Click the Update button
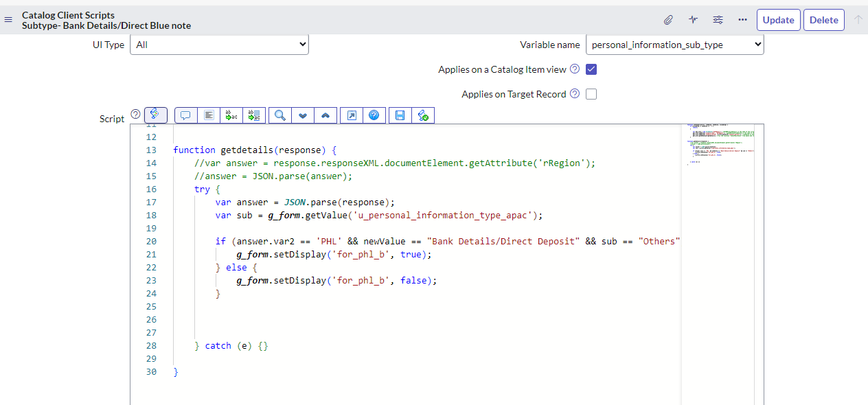The image size is (868, 405). click(778, 20)
